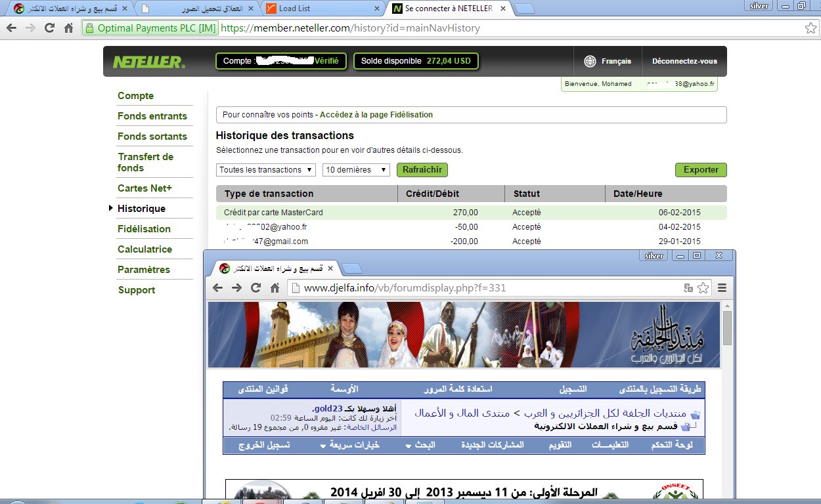Click the globe language icon next to Français
Viewport: 821px width, 504px height.
click(590, 61)
